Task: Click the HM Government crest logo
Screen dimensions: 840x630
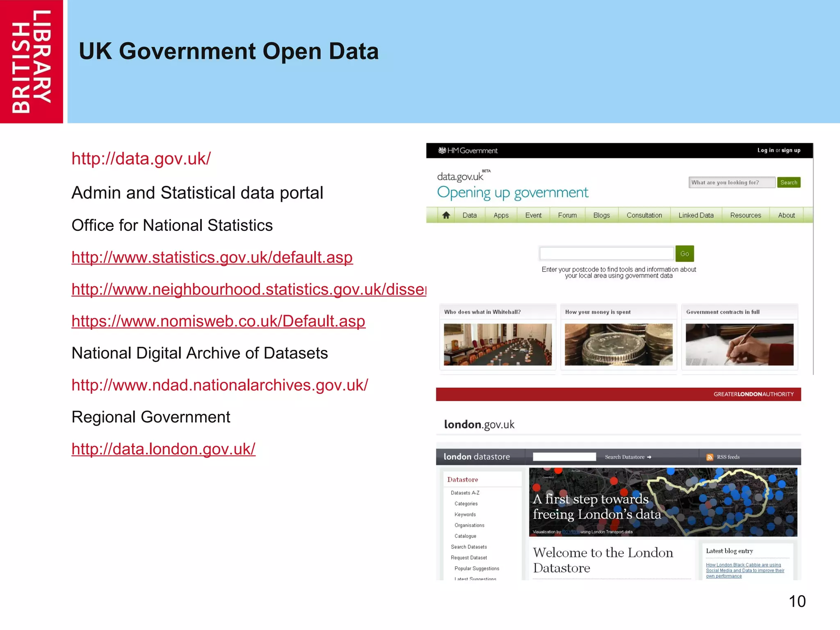Action: click(x=442, y=151)
